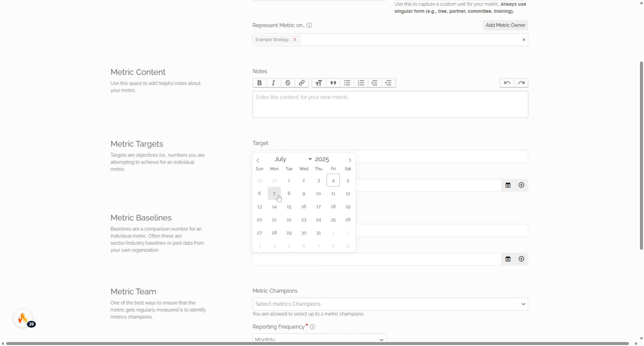Viewport: 644px width, 346px height.
Task: Toggle bold formatting in Notes toolbar
Action: click(x=259, y=83)
